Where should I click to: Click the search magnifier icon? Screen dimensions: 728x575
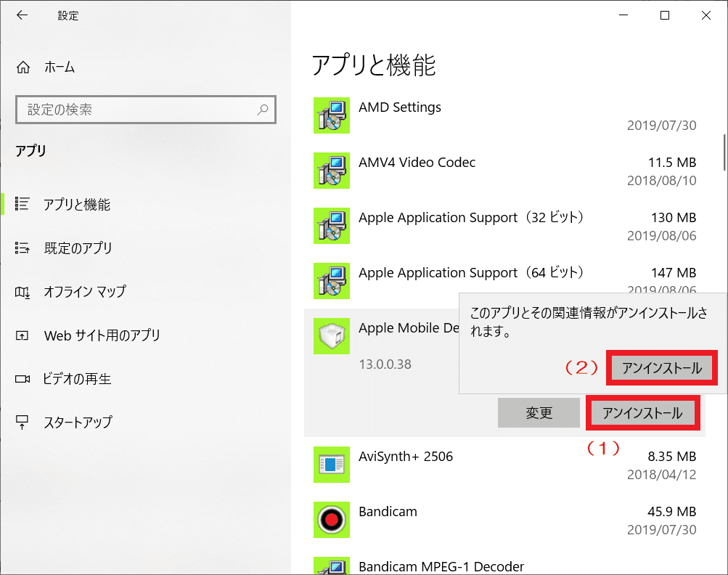point(263,110)
